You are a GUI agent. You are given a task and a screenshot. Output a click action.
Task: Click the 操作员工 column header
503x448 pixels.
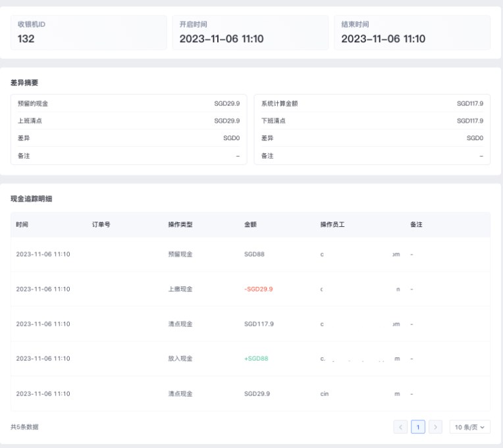click(x=332, y=224)
